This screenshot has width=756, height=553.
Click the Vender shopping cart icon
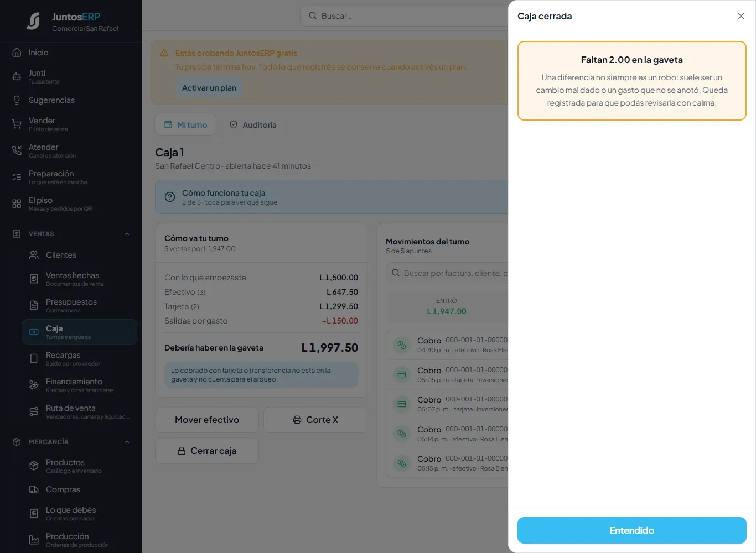(17, 124)
